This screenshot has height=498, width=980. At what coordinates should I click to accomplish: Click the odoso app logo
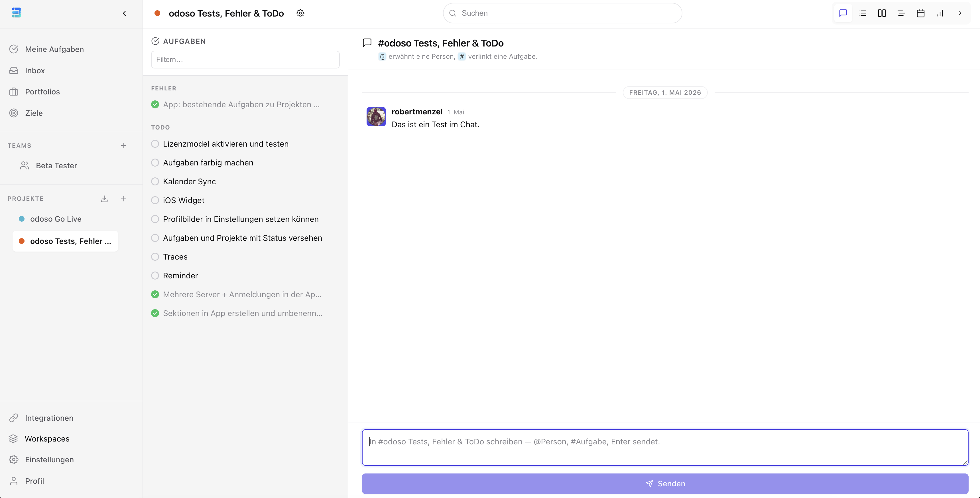pos(16,13)
